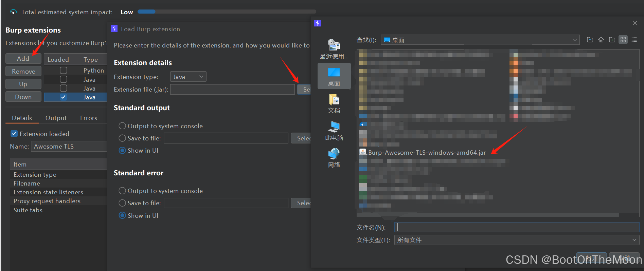Toggle Loaded checkbox for Python extension
The width and height of the screenshot is (644, 271).
click(x=64, y=70)
